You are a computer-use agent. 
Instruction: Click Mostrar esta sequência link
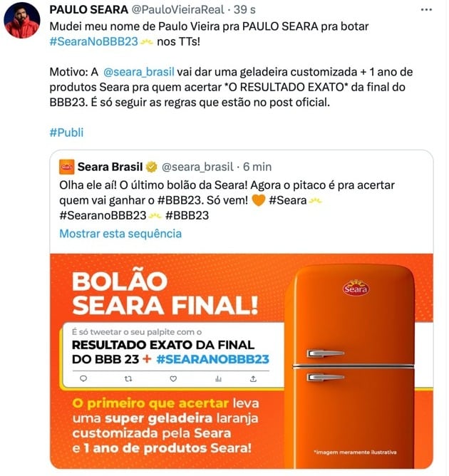[x=120, y=234]
